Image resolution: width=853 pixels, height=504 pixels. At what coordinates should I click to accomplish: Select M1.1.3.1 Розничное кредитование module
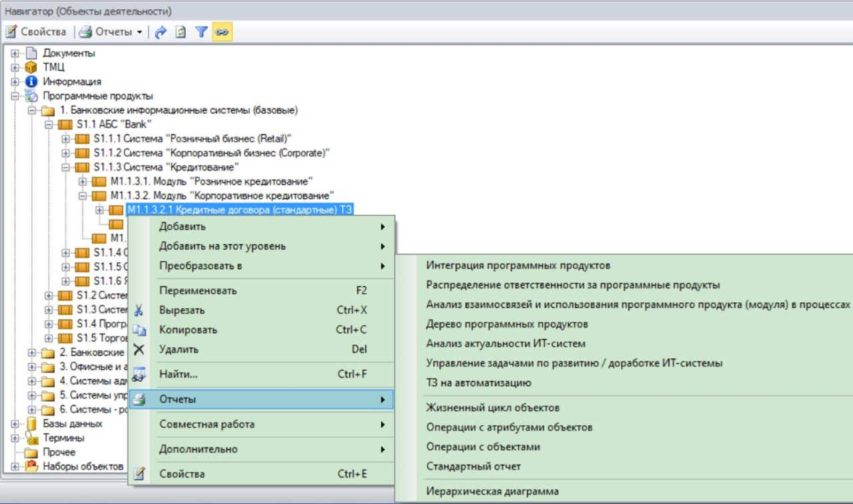point(211,181)
